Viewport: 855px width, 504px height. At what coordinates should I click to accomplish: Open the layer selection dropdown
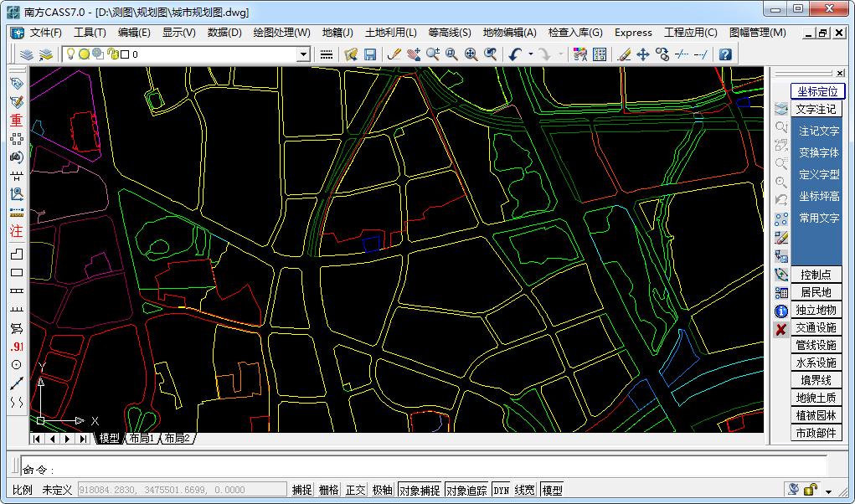304,54
